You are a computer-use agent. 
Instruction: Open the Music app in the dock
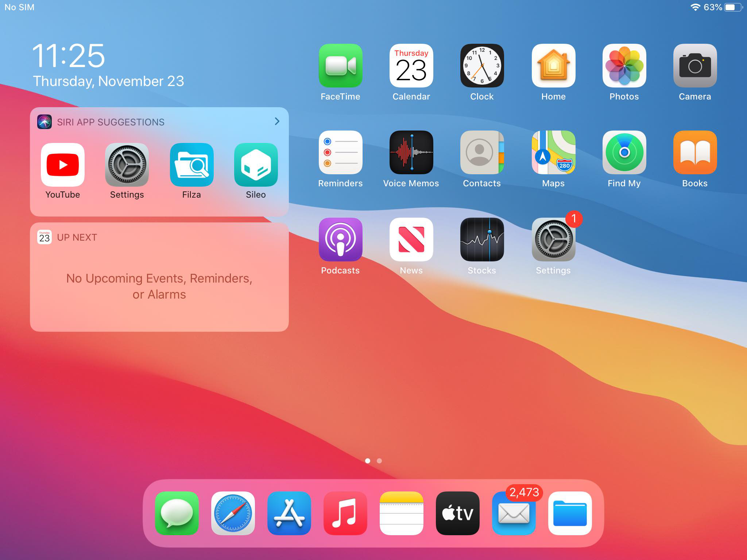[x=345, y=513]
